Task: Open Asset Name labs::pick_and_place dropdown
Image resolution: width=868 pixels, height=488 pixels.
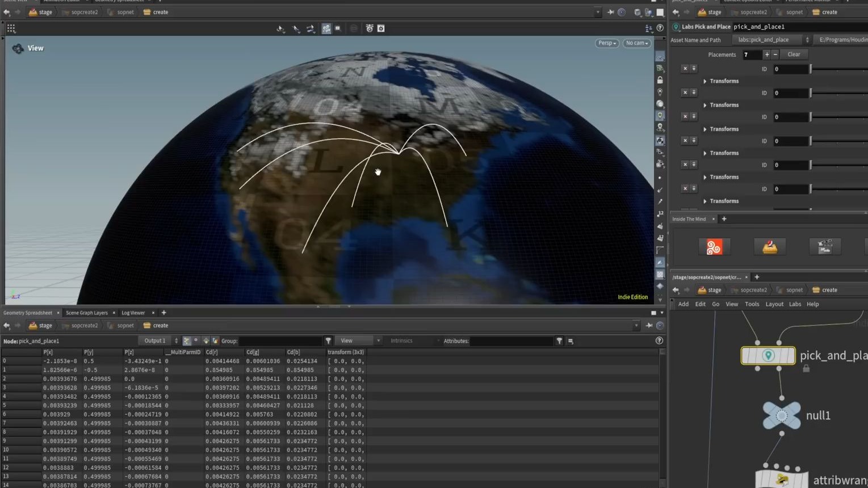Action: point(771,40)
